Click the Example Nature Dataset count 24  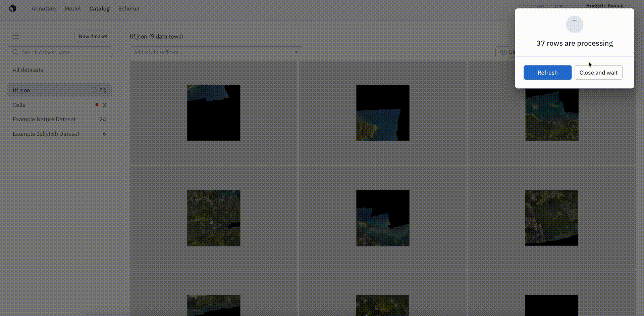point(103,119)
